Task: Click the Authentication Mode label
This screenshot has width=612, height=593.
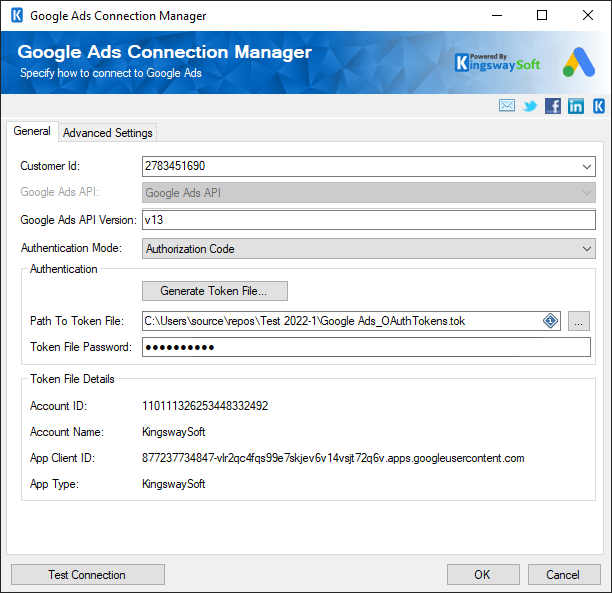Action: 71,248
